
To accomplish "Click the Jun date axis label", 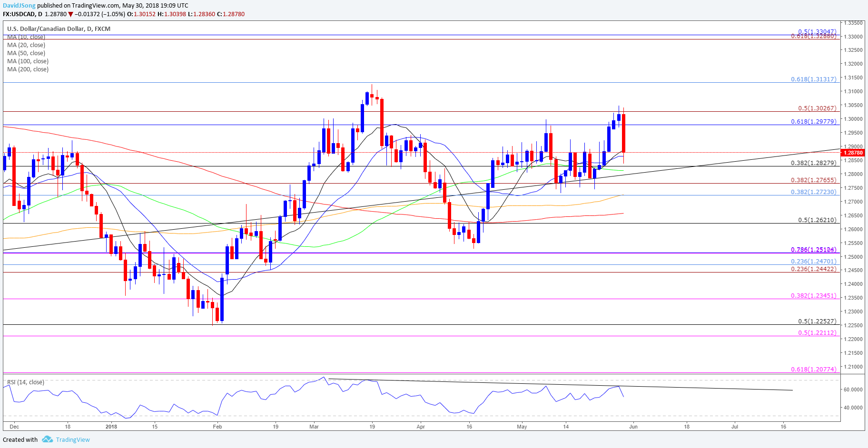I will [x=633, y=427].
